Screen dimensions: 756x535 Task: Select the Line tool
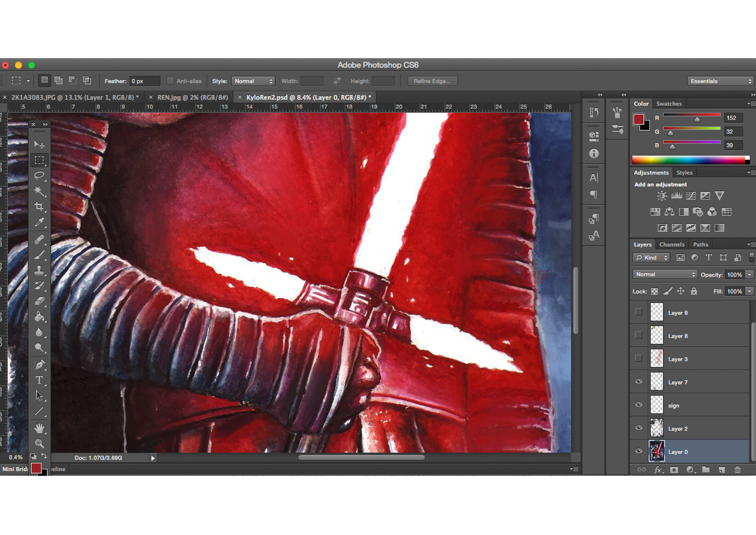[39, 411]
